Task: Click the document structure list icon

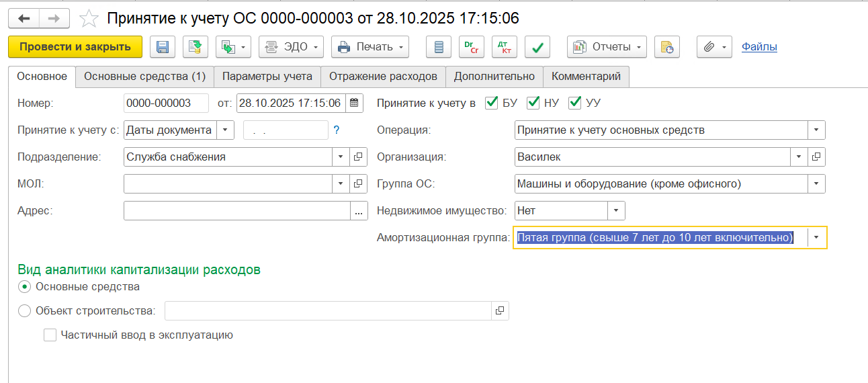Action: [x=439, y=47]
